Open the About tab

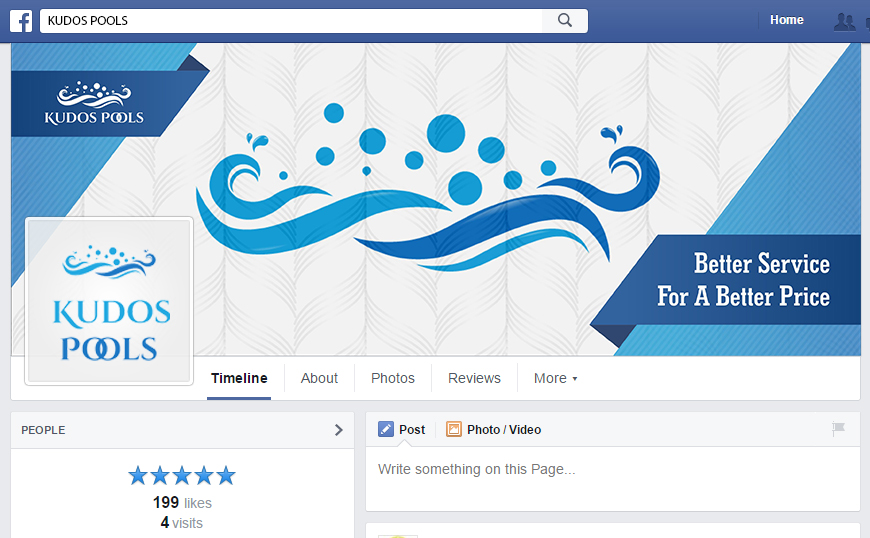(x=319, y=378)
